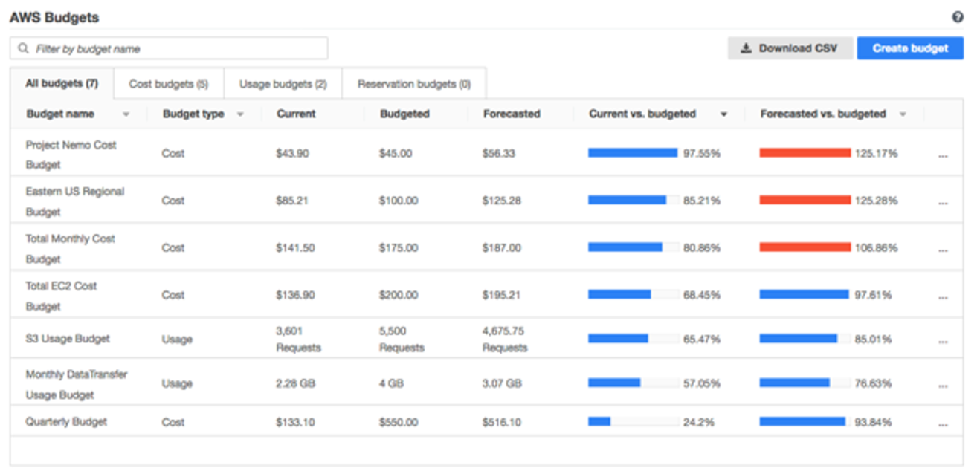The width and height of the screenshot is (980, 474).
Task: Select the 93.84% percentage text
Action: coord(873,422)
